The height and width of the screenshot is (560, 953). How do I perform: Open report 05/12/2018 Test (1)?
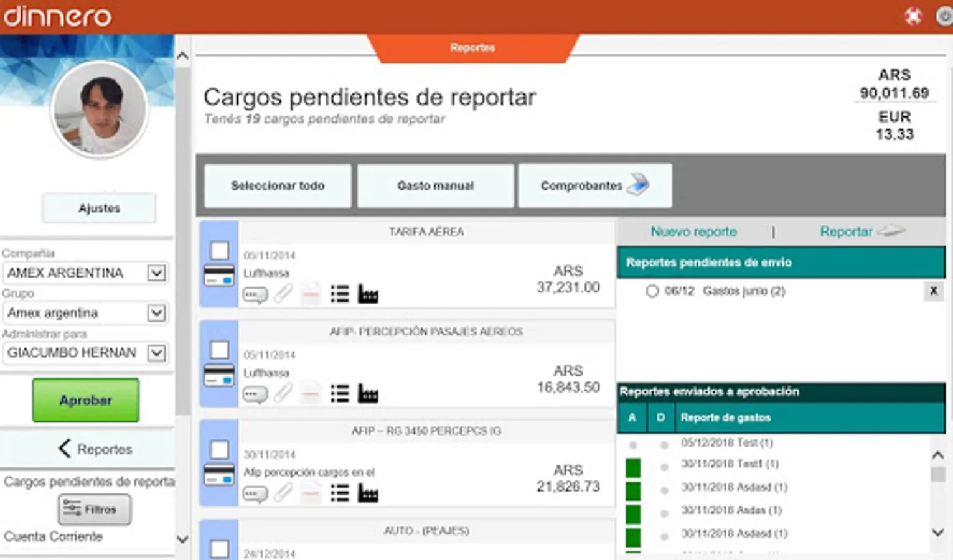727,442
